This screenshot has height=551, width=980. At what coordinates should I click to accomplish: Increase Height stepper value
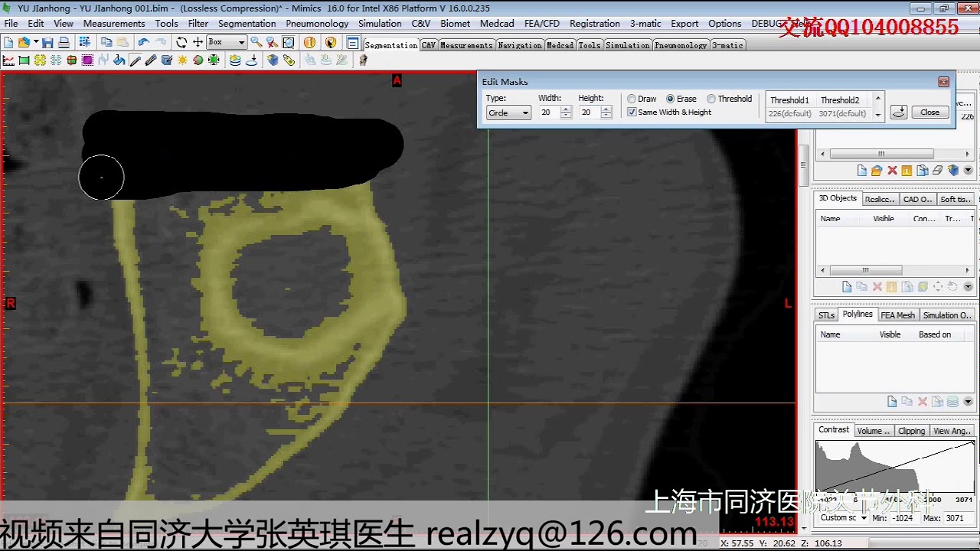[606, 109]
